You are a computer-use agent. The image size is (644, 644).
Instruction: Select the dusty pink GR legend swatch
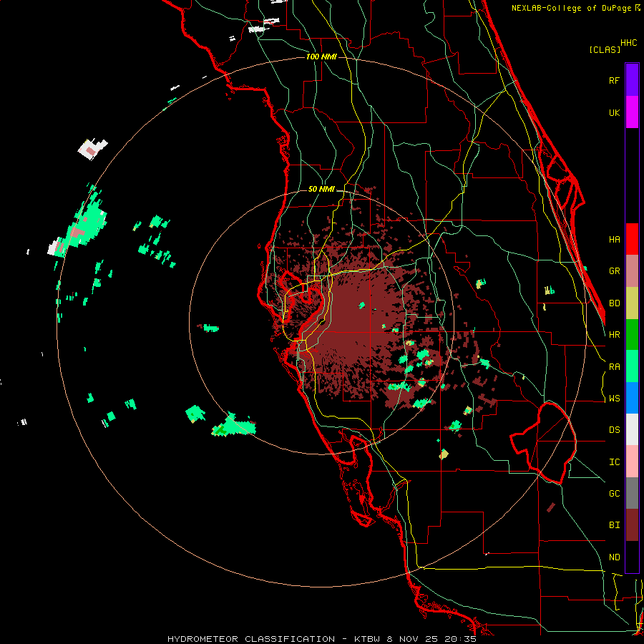[x=632, y=271]
